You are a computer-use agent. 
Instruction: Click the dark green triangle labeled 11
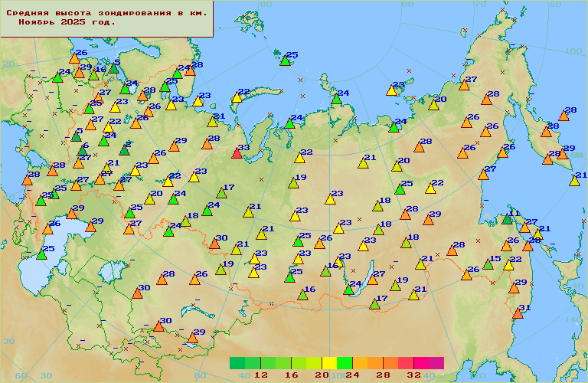507,219
